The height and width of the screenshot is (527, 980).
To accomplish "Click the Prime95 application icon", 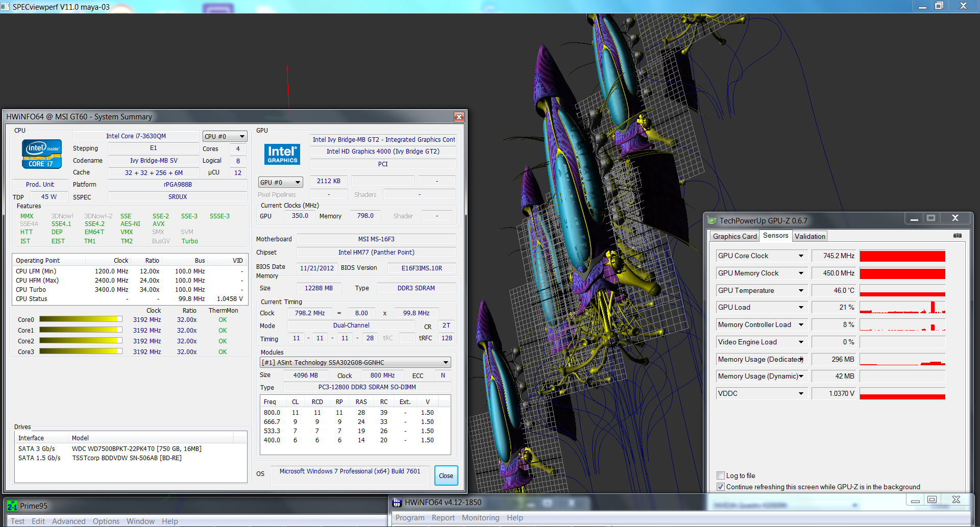I will 12,506.
